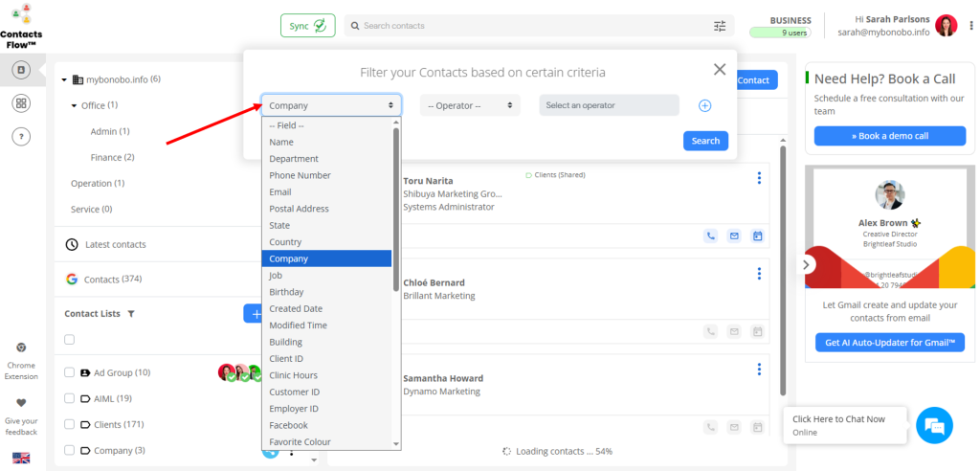Click the search filter sliders icon

point(720,26)
